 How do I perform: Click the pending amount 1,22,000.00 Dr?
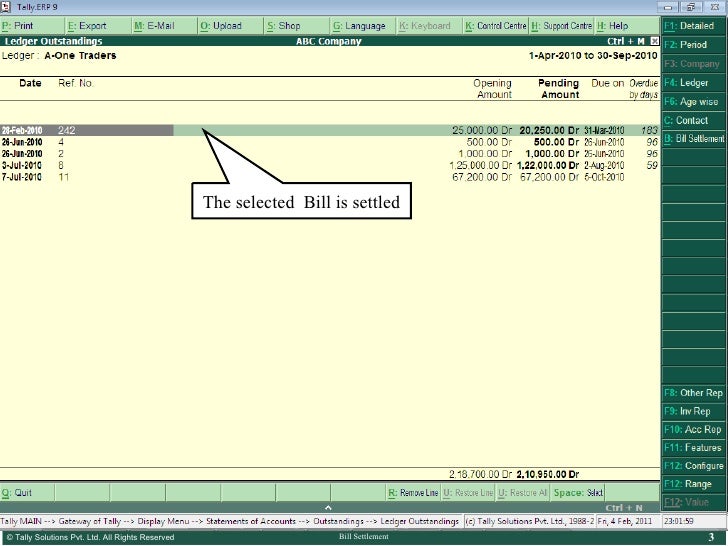(548, 165)
